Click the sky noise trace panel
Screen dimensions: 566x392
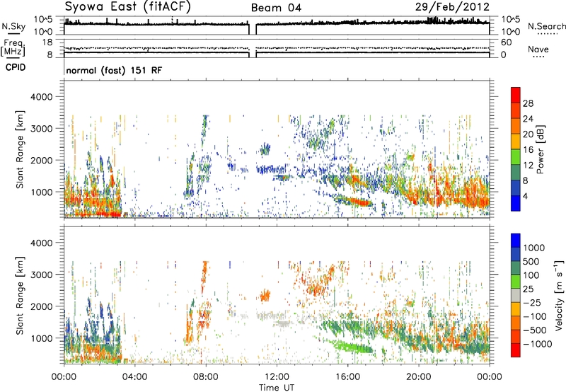[x=277, y=25]
